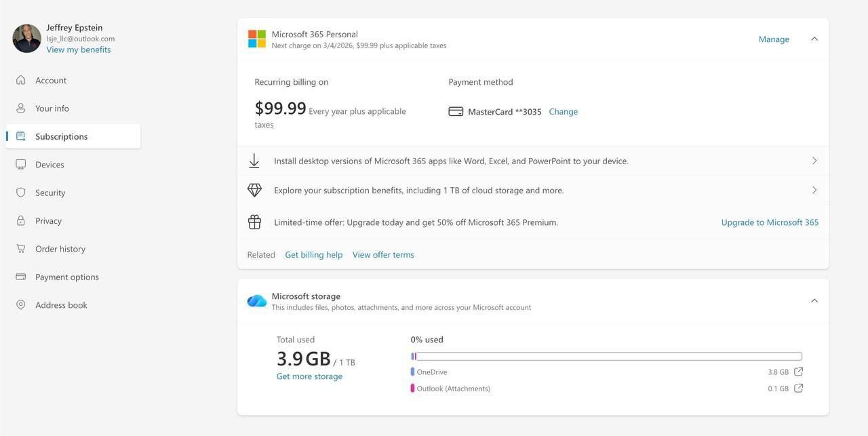
Task: Open Outlook Attachments external link icon
Action: point(798,389)
